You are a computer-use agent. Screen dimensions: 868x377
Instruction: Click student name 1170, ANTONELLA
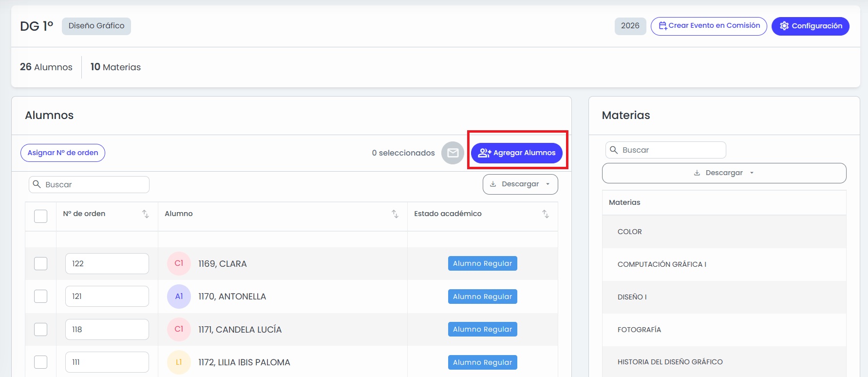232,297
